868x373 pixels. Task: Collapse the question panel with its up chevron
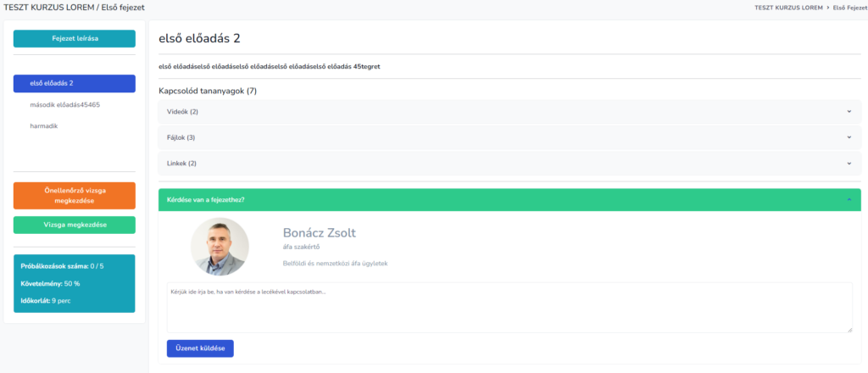pos(849,200)
